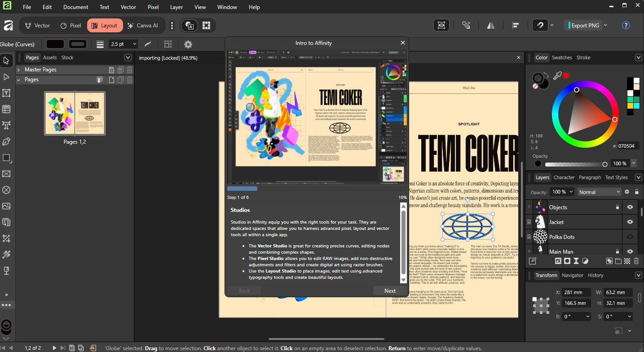Image resolution: width=644 pixels, height=352 pixels.
Task: Click Add Pages icon in Pages row
Action: 112,79
